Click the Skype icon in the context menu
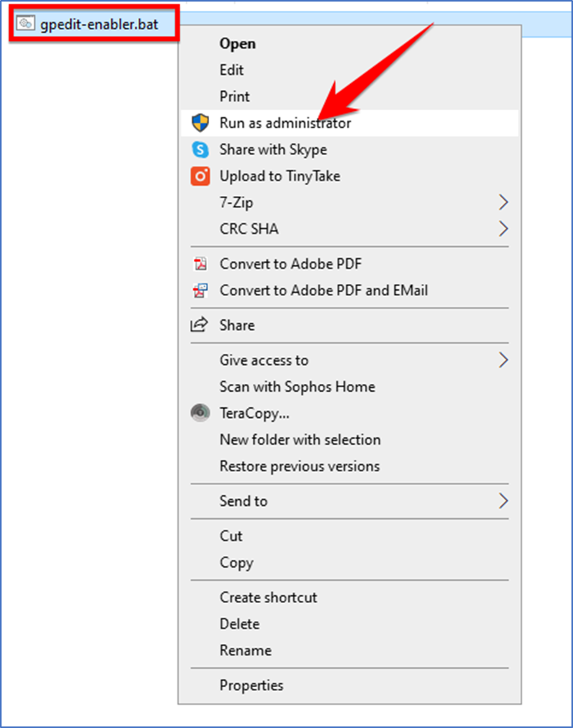Image resolution: width=573 pixels, height=728 pixels. click(201, 150)
